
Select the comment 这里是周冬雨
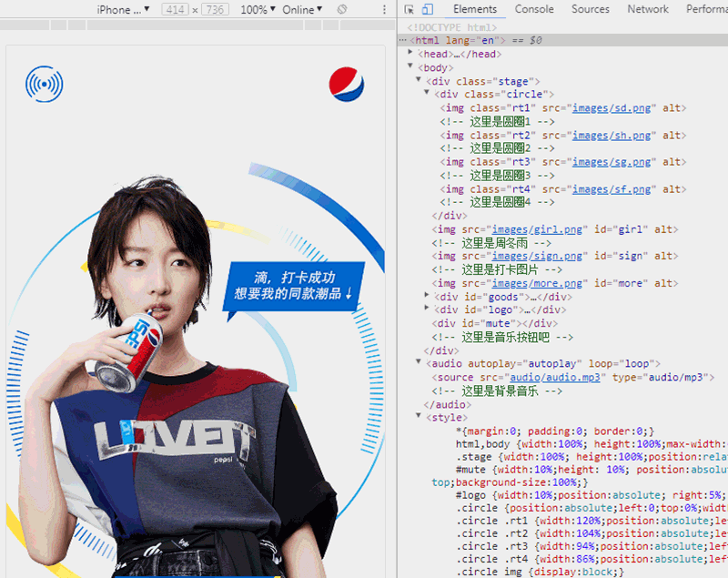[491, 243]
